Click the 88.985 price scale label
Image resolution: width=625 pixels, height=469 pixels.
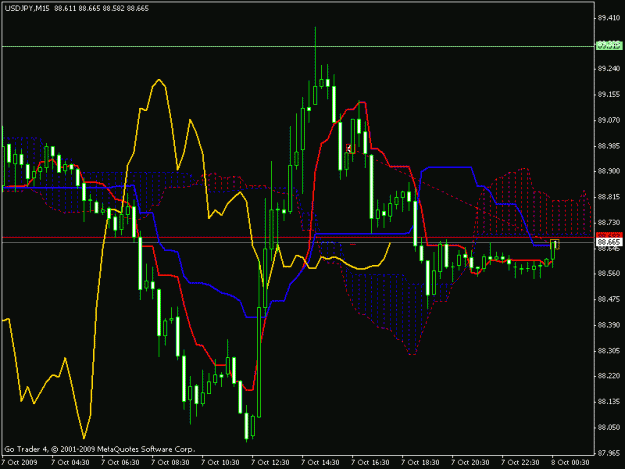[609, 146]
